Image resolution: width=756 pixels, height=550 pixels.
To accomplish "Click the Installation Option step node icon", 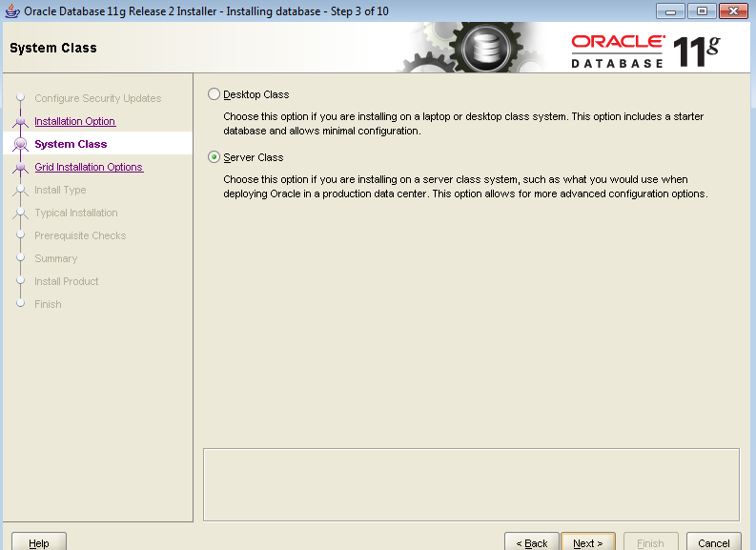I will coord(20,121).
